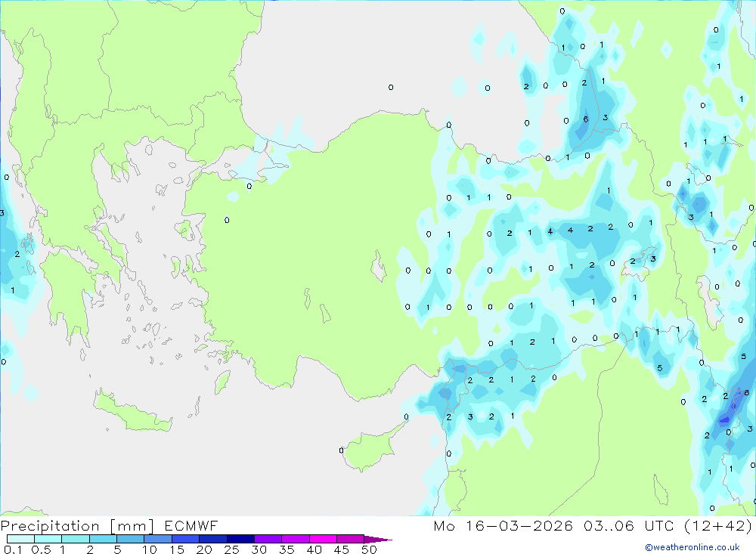Pick the 45–50 mm legend swatch

tap(351, 539)
